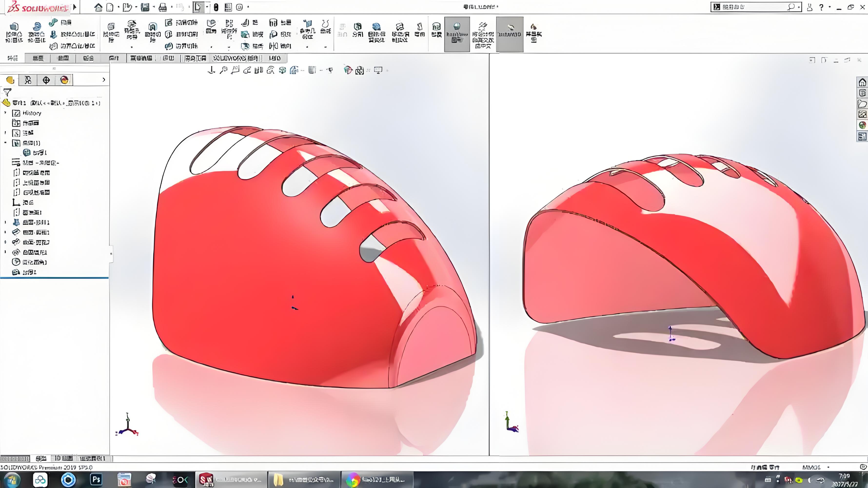This screenshot has height=488, width=868.
Task: Toggle Hide/Show Items in heads-up toolbar
Action: (330, 70)
